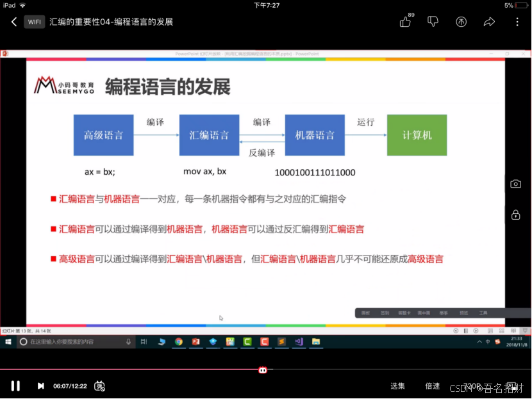
Task: Click the Sogou input tray icon
Action: 497,342
